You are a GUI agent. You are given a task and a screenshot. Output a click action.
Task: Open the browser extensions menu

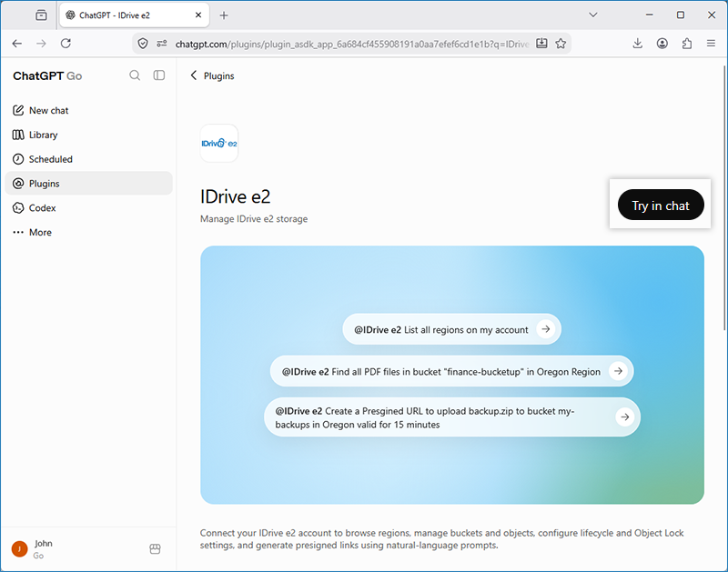click(687, 44)
